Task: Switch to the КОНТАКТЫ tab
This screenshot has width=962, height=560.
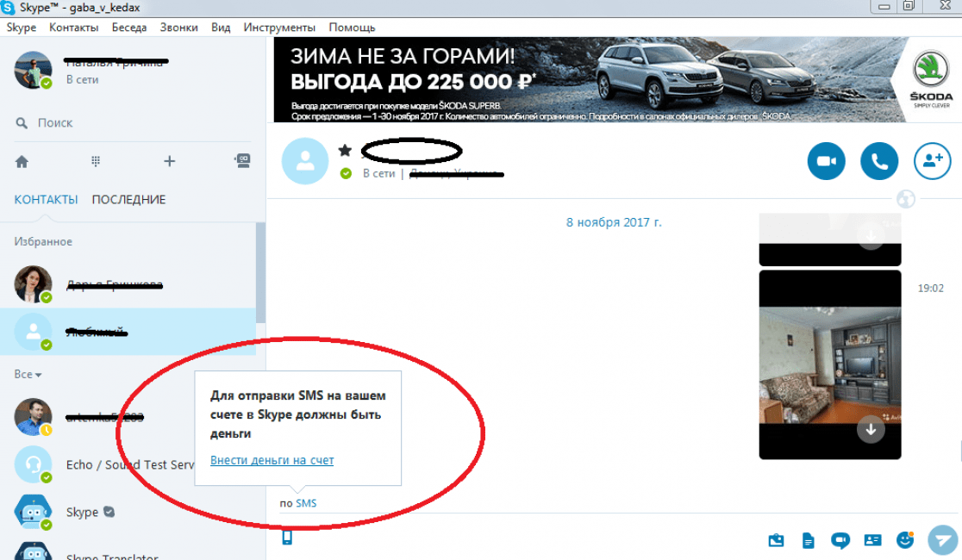Action: point(46,200)
